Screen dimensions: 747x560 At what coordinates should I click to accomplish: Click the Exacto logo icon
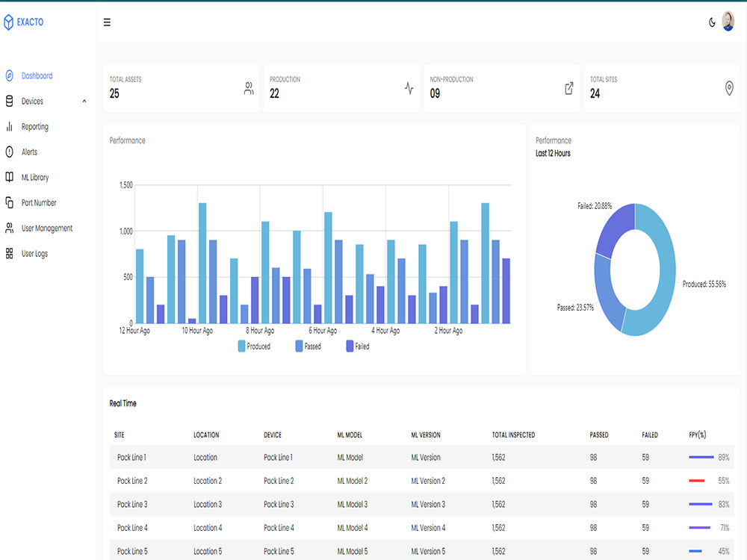8,22
